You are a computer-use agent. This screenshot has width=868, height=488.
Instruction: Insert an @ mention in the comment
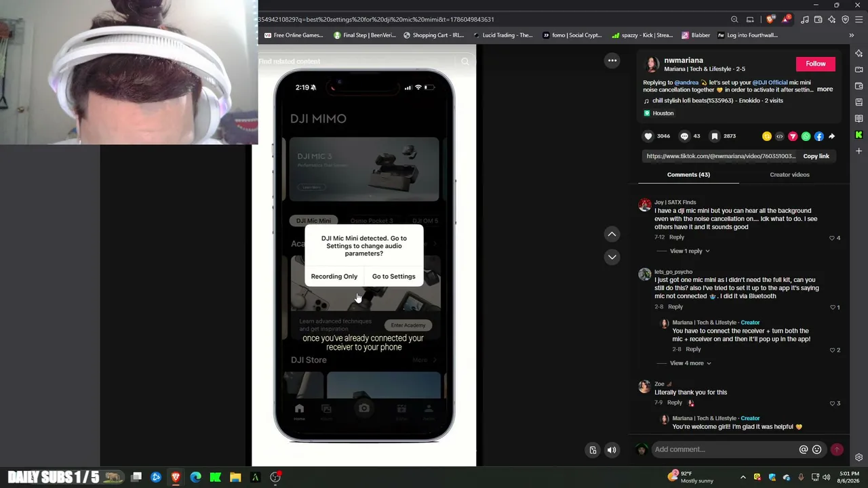coord(804,449)
